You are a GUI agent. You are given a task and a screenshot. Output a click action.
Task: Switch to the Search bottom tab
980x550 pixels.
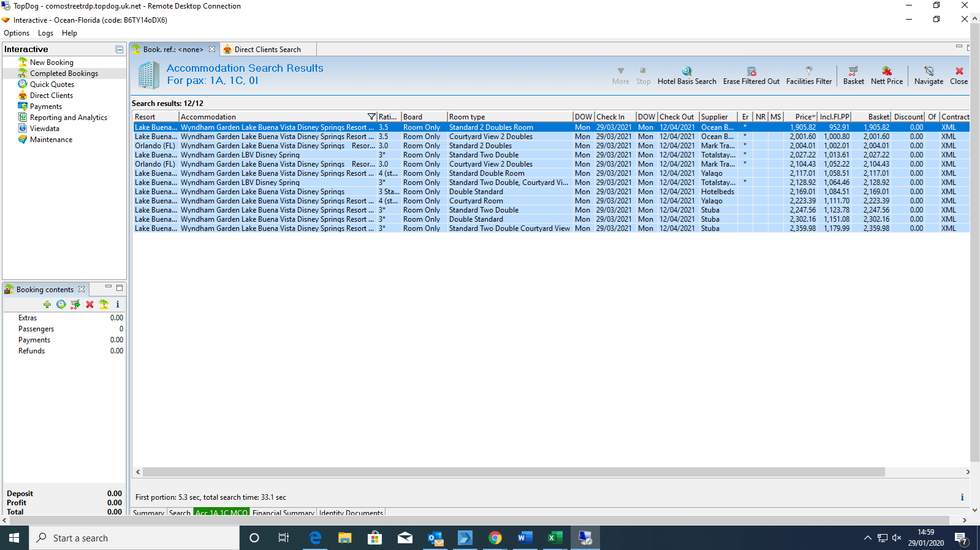point(180,513)
